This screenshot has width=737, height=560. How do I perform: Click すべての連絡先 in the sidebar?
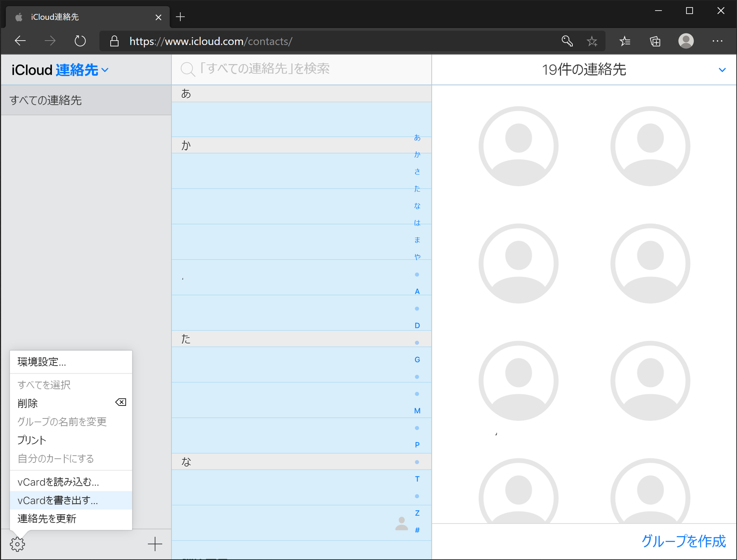point(45,100)
